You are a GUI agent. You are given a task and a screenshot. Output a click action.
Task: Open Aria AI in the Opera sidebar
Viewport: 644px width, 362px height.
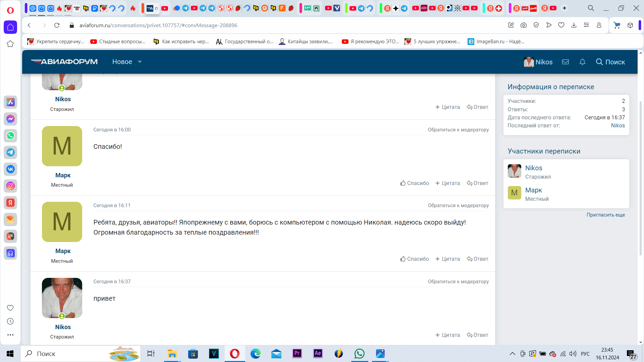point(10,102)
